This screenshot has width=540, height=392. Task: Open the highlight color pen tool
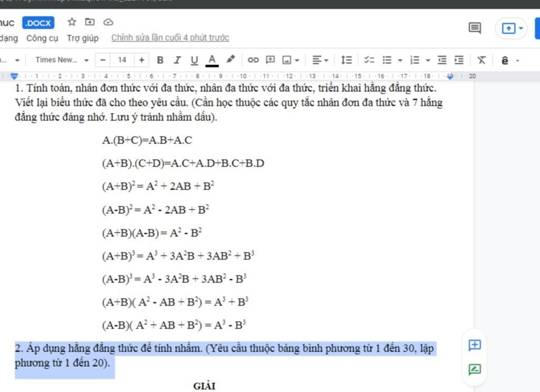pyautogui.click(x=230, y=60)
